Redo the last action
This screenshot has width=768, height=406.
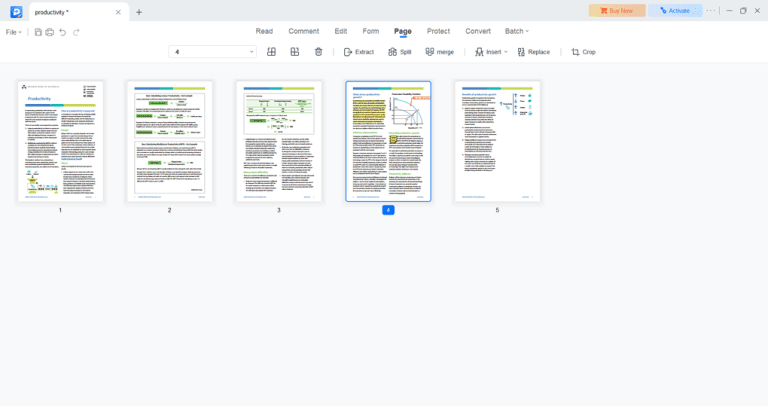[x=76, y=32]
